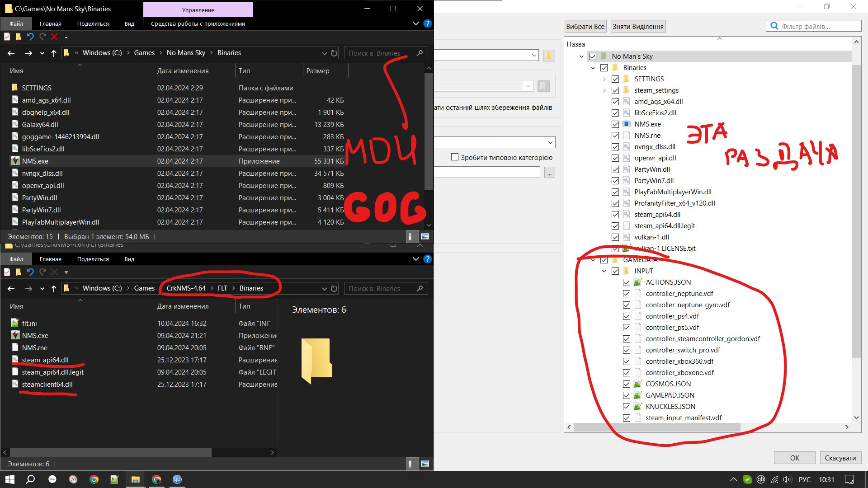Click the Windows Start button

coord(10,479)
